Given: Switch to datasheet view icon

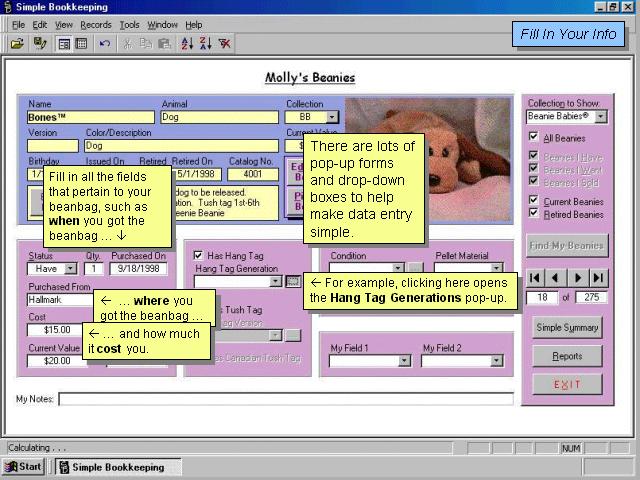Looking at the screenshot, I should 82,44.
